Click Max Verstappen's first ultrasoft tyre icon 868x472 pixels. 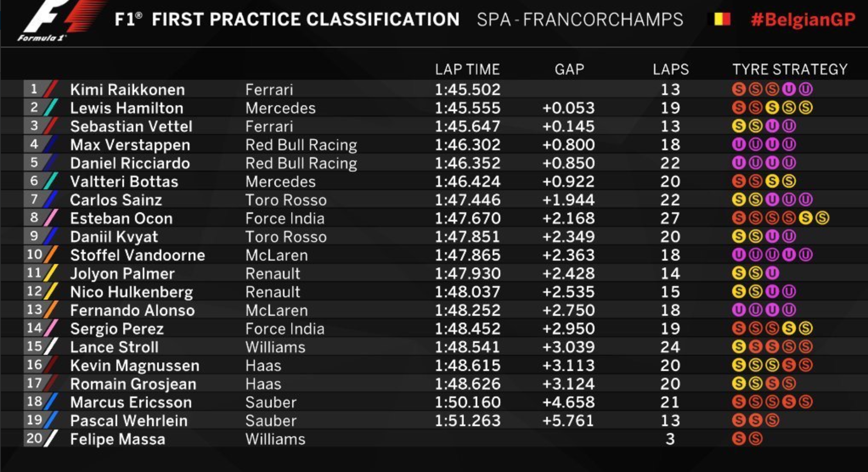click(739, 145)
